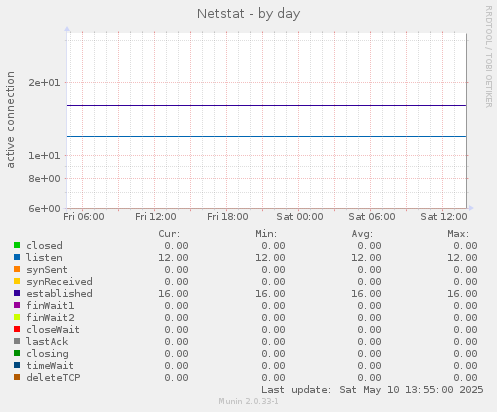Click the 'active connection' y-axis title
This screenshot has width=497, height=412.
click(x=10, y=120)
